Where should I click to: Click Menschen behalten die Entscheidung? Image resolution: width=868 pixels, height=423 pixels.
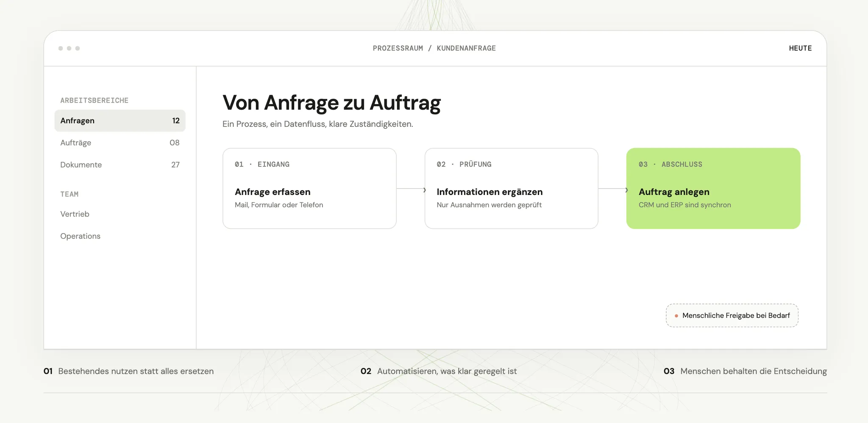tap(754, 371)
